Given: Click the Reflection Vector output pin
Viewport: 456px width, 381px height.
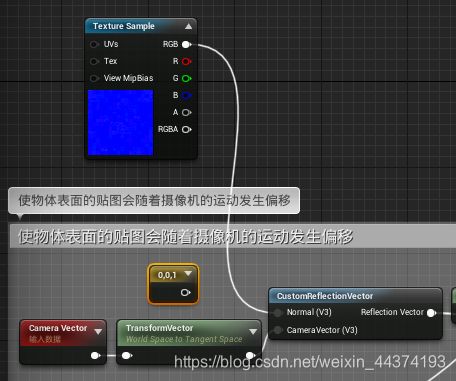Looking at the screenshot, I should tap(432, 313).
